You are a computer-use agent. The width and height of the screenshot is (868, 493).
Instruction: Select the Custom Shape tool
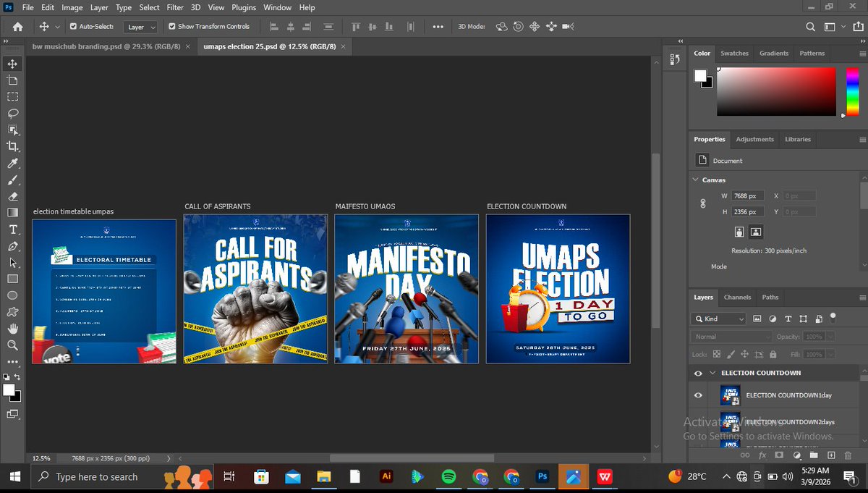[x=12, y=312]
